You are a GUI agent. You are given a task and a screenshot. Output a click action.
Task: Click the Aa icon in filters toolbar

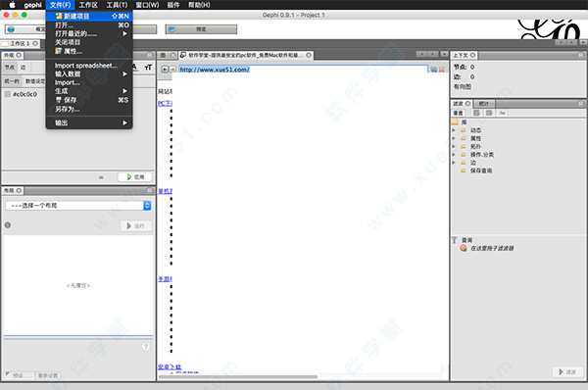click(502, 113)
